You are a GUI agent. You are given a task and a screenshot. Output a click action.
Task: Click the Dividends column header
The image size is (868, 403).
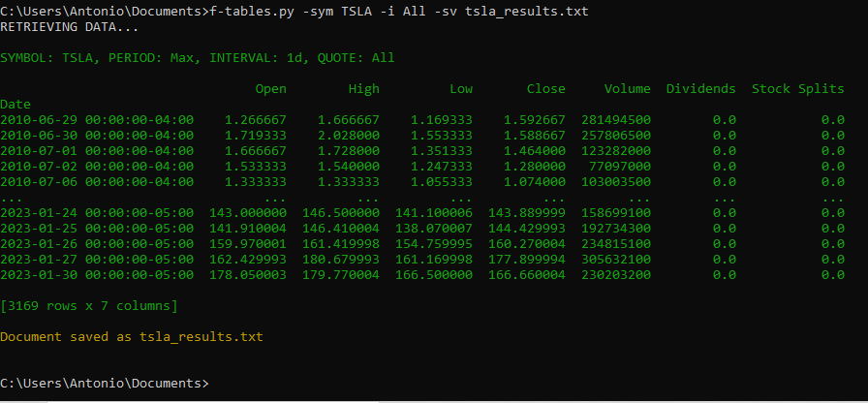(x=700, y=88)
